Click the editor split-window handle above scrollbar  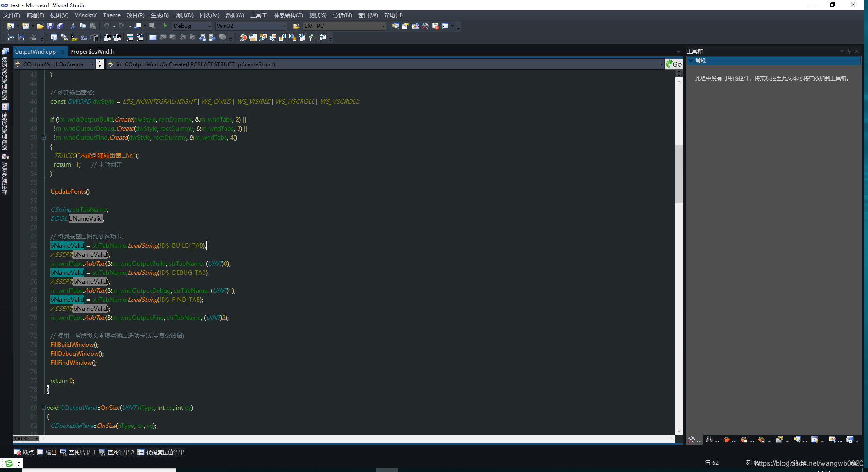coord(679,73)
